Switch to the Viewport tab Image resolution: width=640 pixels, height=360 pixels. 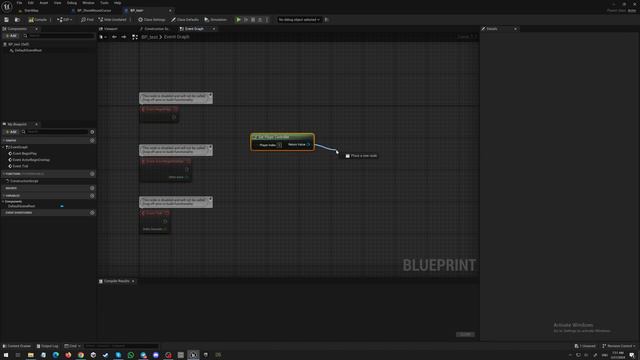click(109, 29)
